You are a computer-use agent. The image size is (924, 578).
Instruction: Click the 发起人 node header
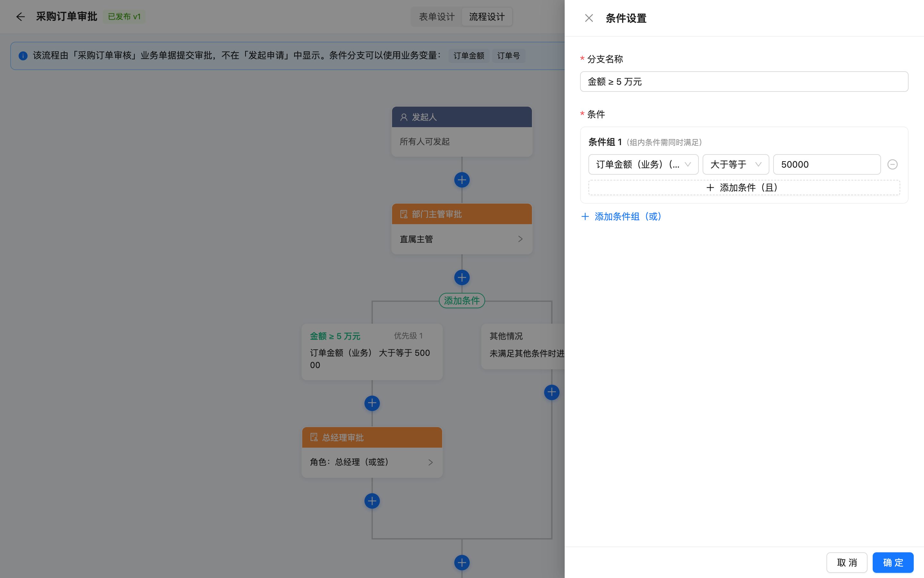[462, 117]
